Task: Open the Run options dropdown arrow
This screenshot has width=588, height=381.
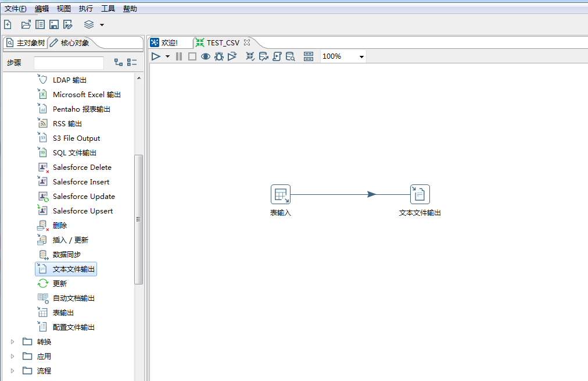Action: click(167, 56)
